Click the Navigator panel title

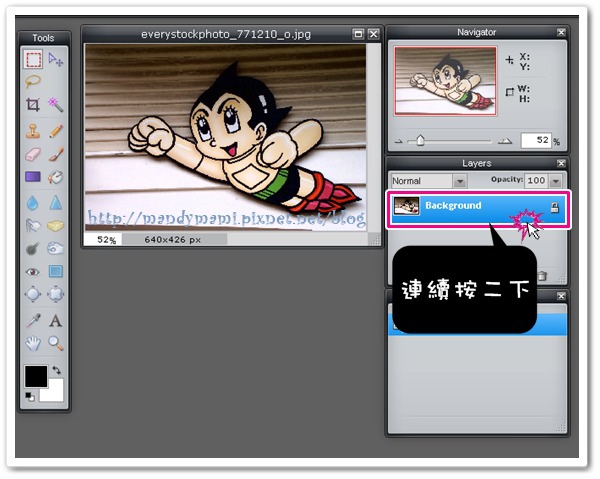click(x=476, y=32)
